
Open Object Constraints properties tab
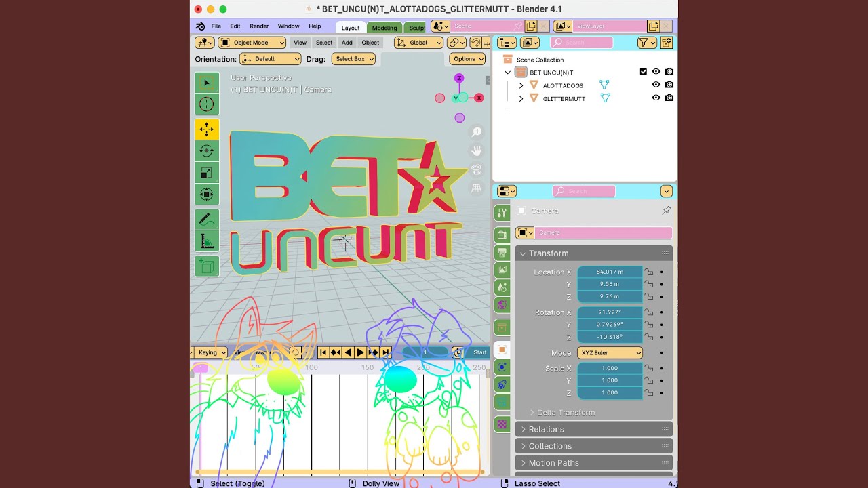(x=502, y=384)
